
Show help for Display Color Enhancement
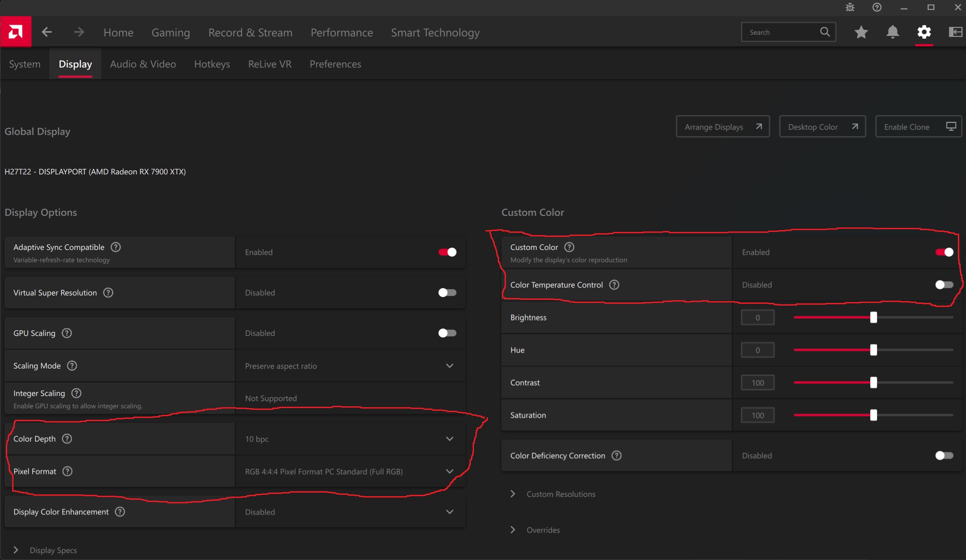120,512
